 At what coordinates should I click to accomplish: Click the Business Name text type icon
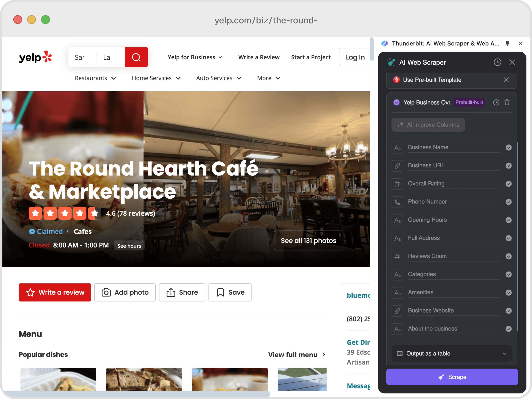pos(397,148)
